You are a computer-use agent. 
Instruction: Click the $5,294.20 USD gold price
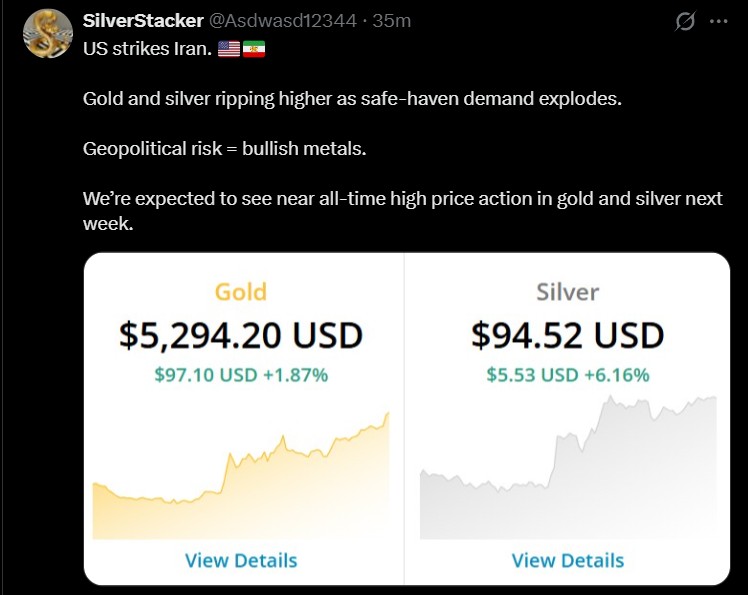pyautogui.click(x=241, y=335)
